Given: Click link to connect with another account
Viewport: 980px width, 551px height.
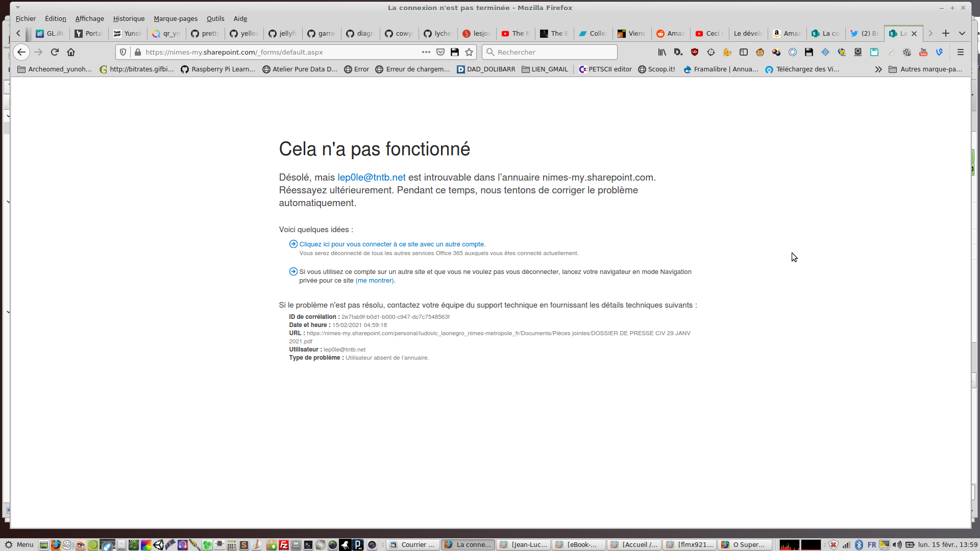Looking at the screenshot, I should [x=392, y=244].
